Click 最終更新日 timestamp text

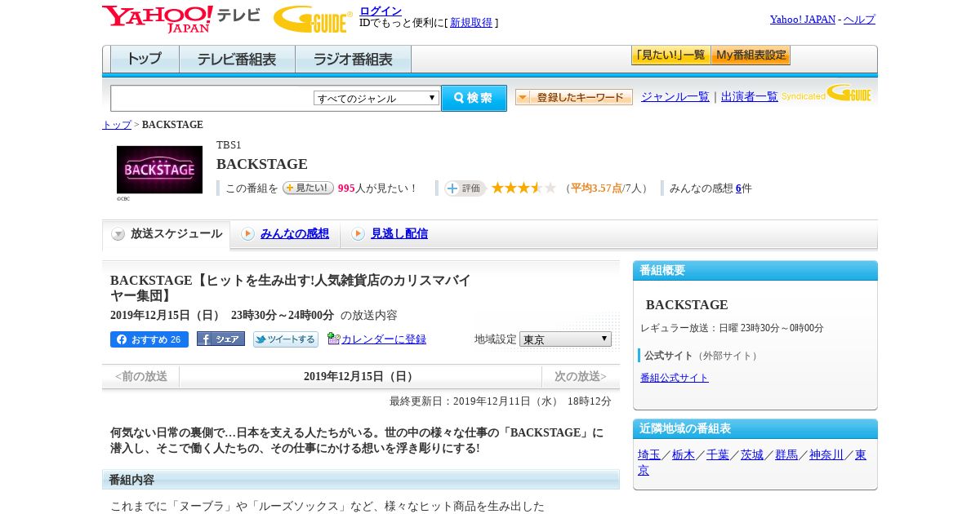coord(501,401)
